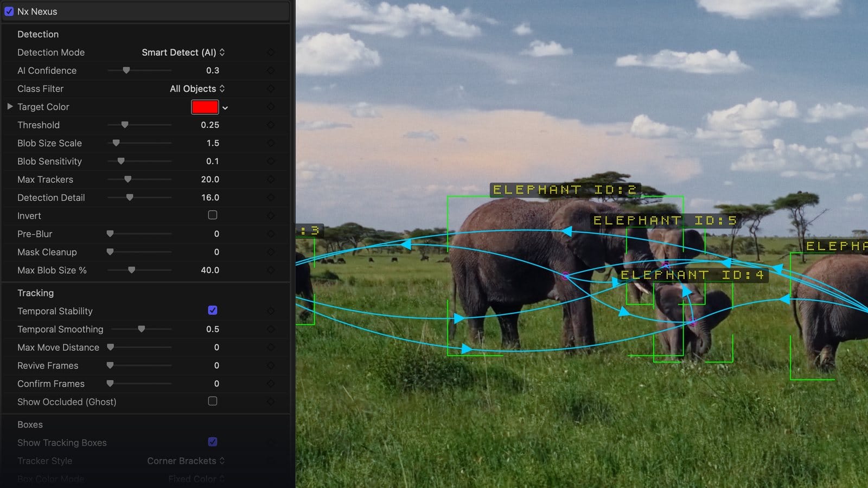Viewport: 868px width, 488px height.
Task: Click the ELEPHANT ID:4 tracker label
Action: pos(693,275)
